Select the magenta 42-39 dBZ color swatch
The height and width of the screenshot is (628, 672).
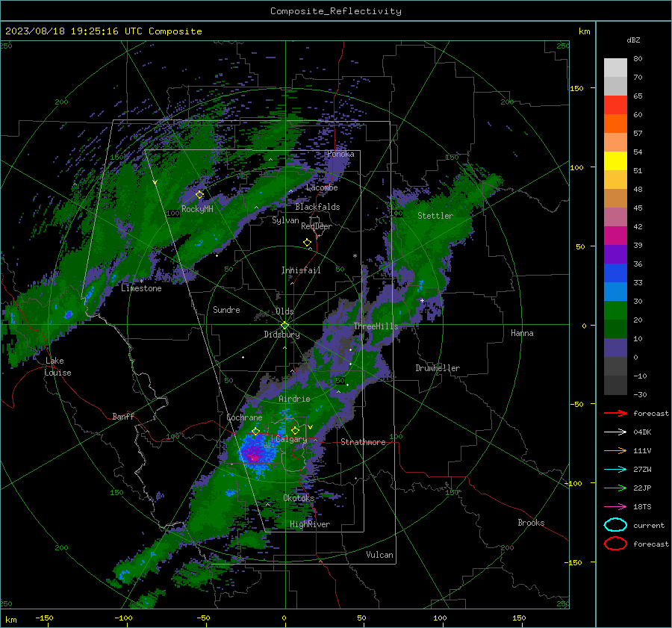[615, 236]
